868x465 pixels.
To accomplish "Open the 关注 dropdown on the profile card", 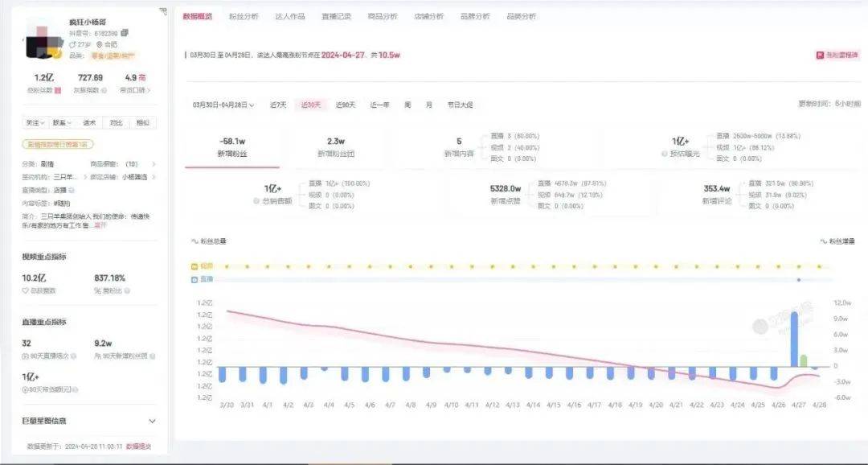I will coord(35,123).
